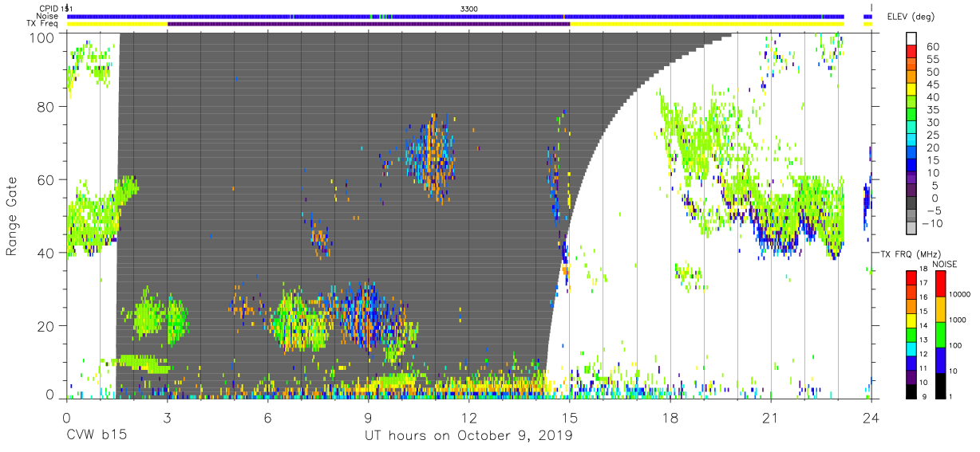
Task: Click the dark gray segment of ELEV colorbar
Action: (911, 204)
